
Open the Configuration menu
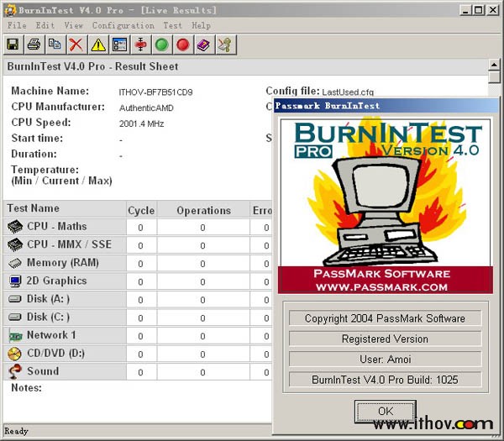click(x=123, y=25)
